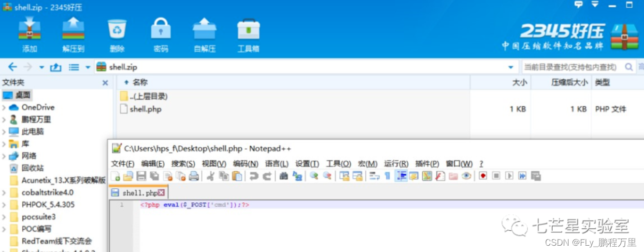Screen dimensions: 644x252
Task: Open navigation history dropdown arrow
Action: 42,67
